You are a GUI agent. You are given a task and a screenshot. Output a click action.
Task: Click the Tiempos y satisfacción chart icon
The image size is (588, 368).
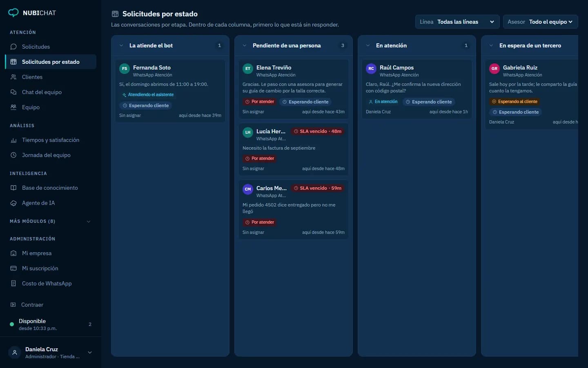(x=13, y=140)
